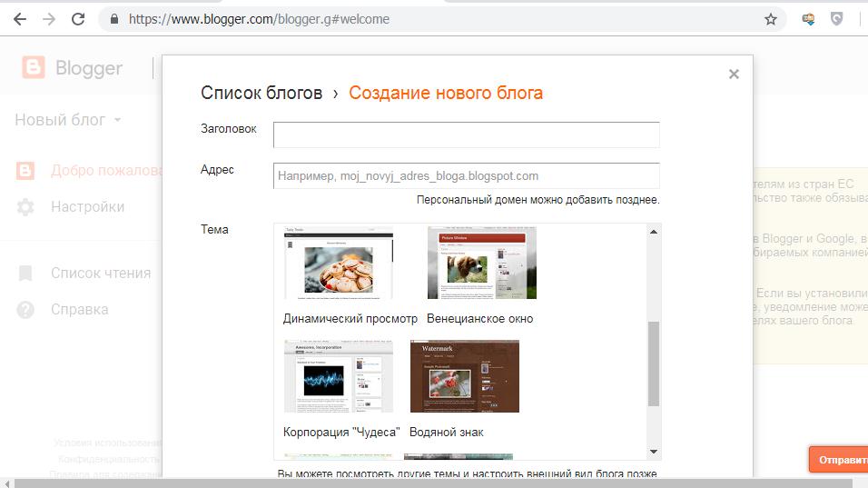Focus the Адрес input field
Viewport: 868px width, 488px height.
(466, 175)
